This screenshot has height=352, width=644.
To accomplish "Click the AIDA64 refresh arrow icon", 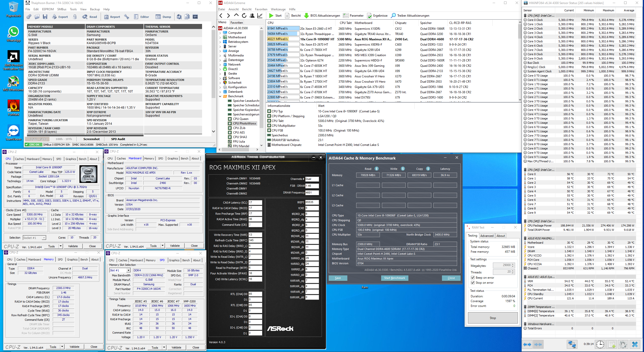I will point(244,16).
